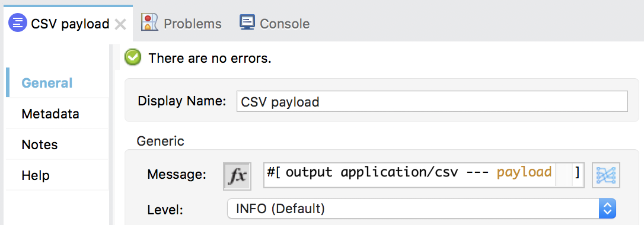Screen dimensions: 644x225
Task: Toggle the fx expression mode button
Action: (x=237, y=176)
